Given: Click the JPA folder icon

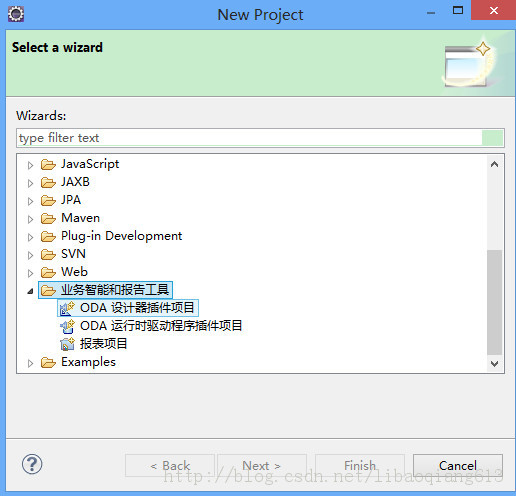Looking at the screenshot, I should click(48, 201).
